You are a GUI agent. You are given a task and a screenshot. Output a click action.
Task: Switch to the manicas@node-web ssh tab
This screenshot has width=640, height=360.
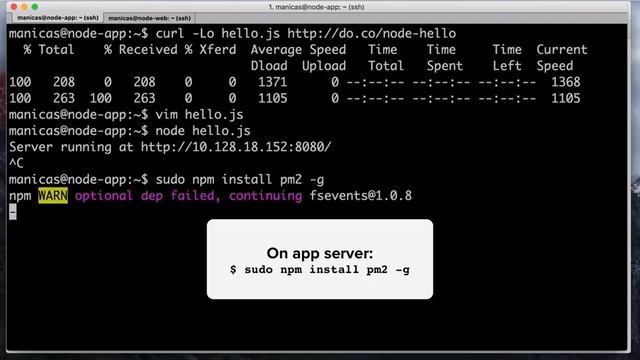[x=149, y=18]
